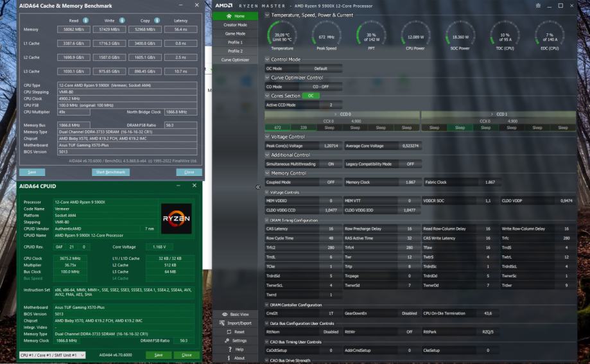This screenshot has height=364, width=590.
Task: Toggle Simultaneous Multithreading ON setting
Action: click(331, 164)
